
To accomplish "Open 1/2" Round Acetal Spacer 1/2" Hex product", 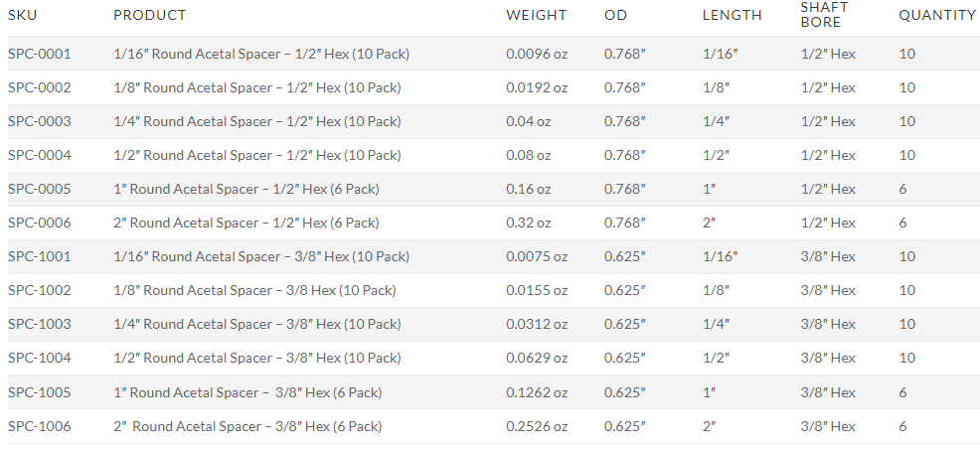I will tap(257, 155).
